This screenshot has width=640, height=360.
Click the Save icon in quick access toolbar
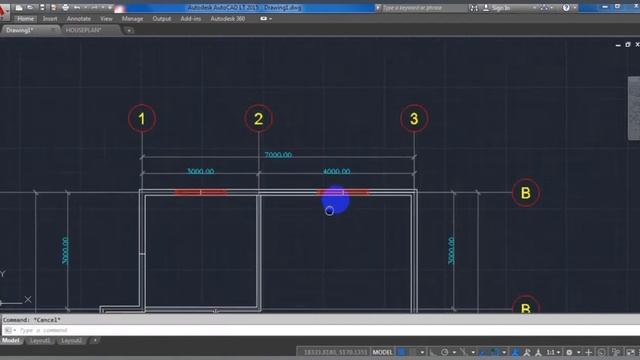tap(42, 8)
